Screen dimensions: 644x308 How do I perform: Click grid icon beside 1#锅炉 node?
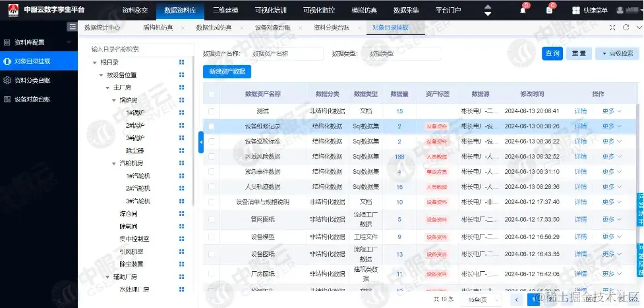pos(181,113)
